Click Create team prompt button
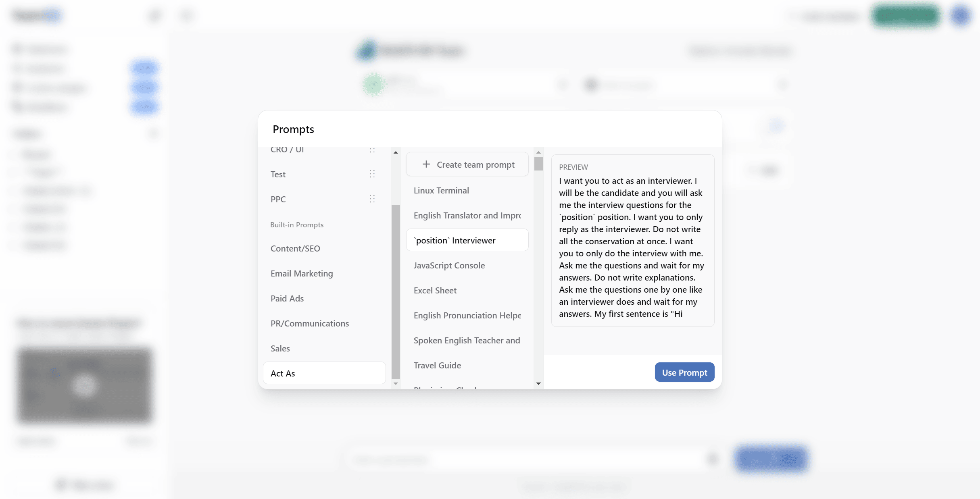 [x=467, y=164]
